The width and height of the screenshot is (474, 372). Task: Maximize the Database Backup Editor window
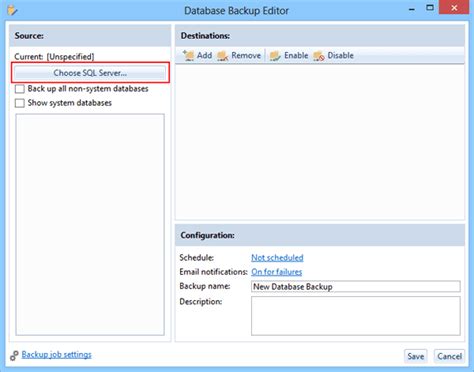tap(430, 8)
